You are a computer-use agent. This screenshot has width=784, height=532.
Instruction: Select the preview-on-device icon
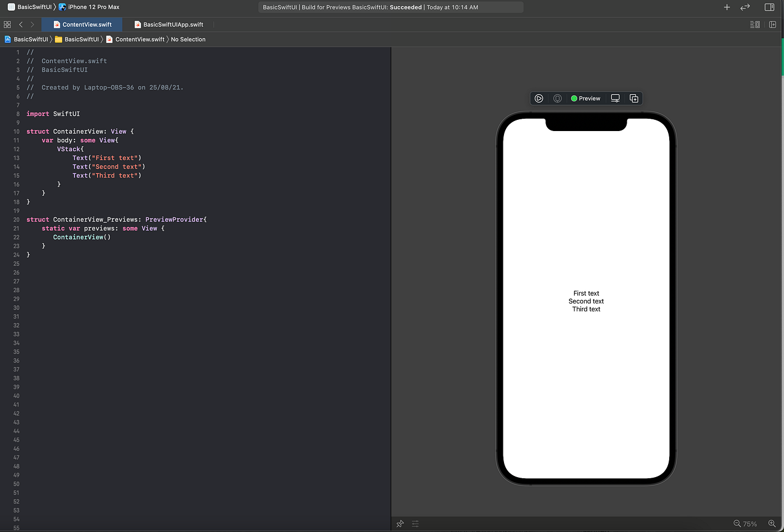pyautogui.click(x=557, y=98)
